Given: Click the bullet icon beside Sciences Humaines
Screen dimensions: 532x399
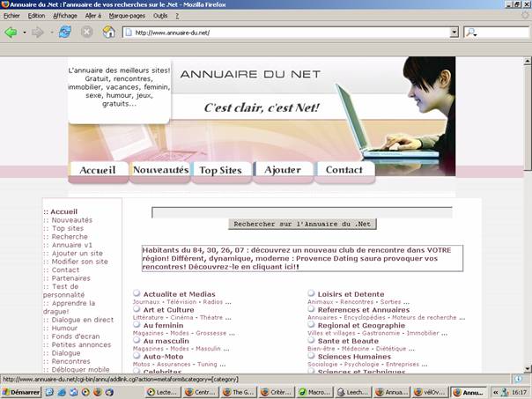Looking at the screenshot, I should click(311, 356).
